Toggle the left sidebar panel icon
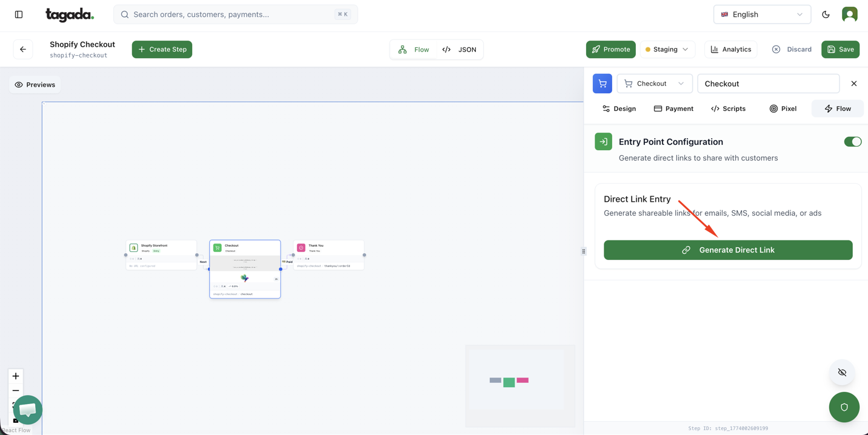Viewport: 868px width, 435px height. (19, 15)
